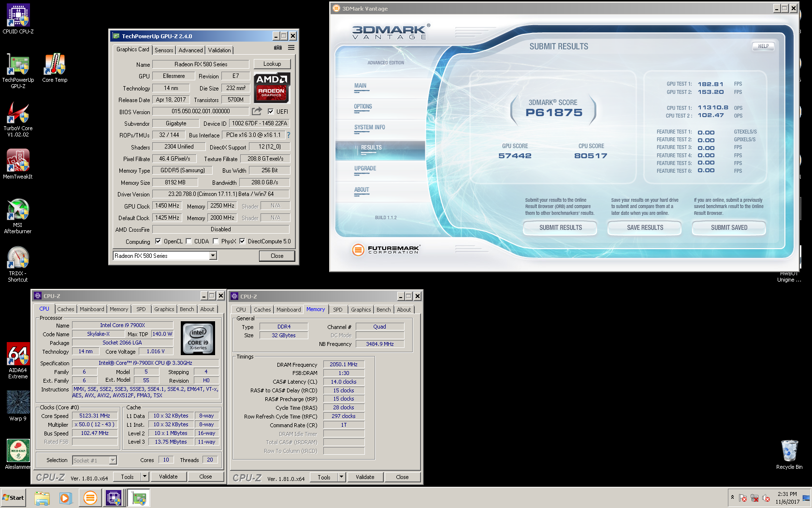The width and height of the screenshot is (812, 508).
Task: Click SUBMIT SAVED in 3DMark Vantage
Action: pyautogui.click(x=729, y=228)
